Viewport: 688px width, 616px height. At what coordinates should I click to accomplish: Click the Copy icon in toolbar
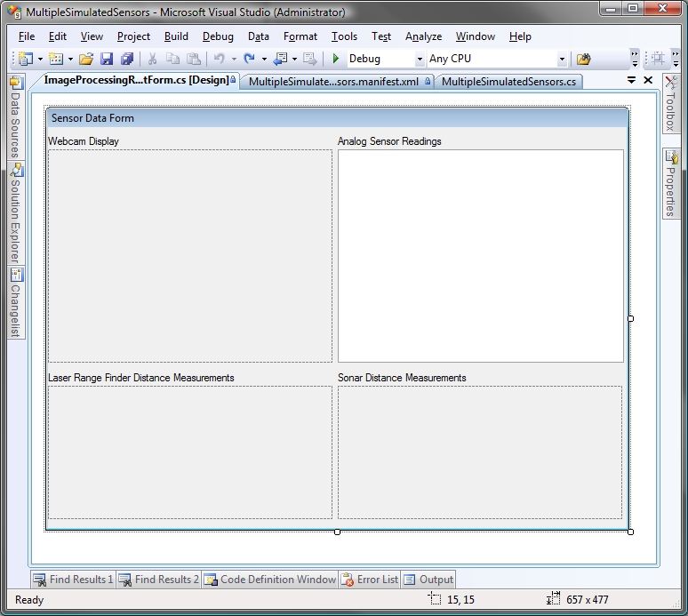[x=172, y=59]
